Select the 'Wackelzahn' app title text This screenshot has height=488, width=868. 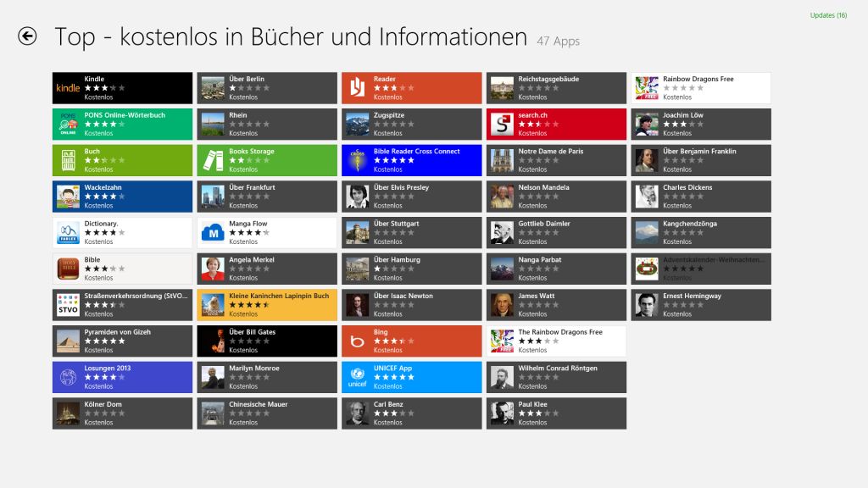point(103,187)
